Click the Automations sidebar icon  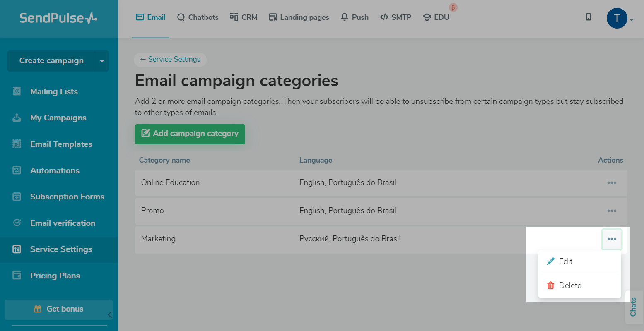[x=17, y=170]
